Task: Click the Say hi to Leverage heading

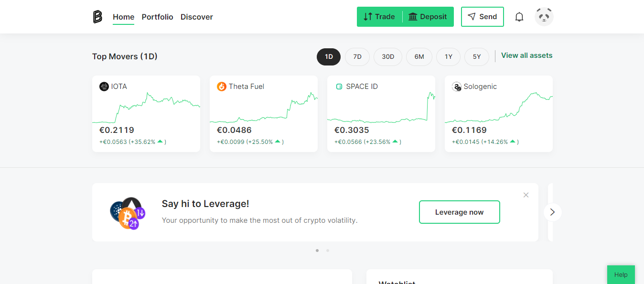Action: 205,204
